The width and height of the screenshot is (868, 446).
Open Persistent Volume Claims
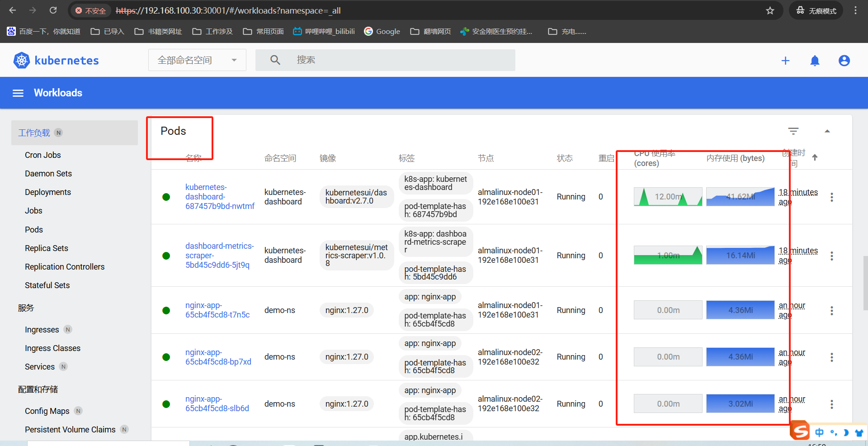click(x=70, y=429)
